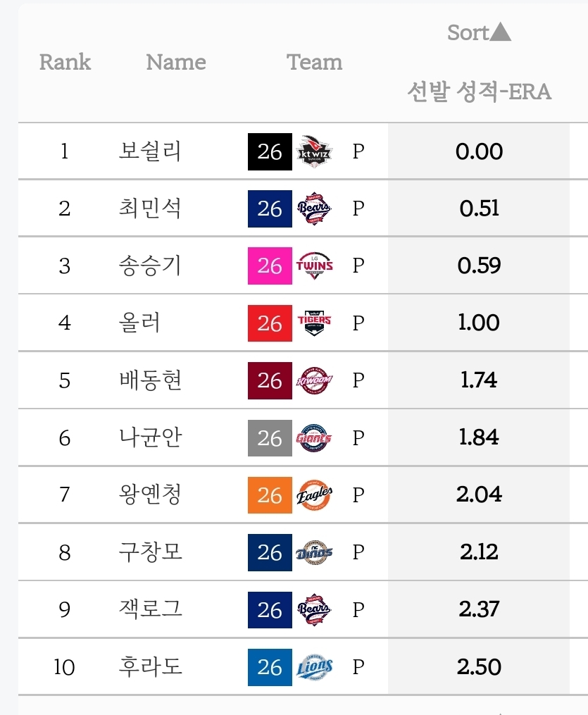The height and width of the screenshot is (715, 588).
Task: Toggle the Sort ascending arrow
Action: click(499, 32)
